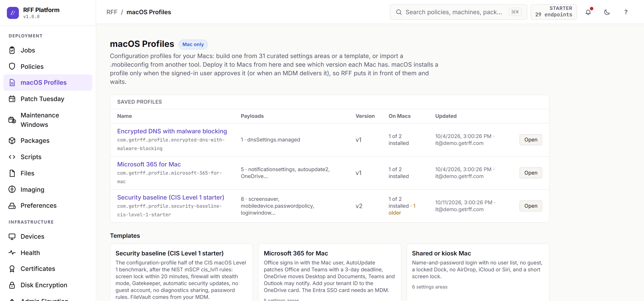Screen dimensions: 644x301
Task: Click the '1 · dnsSettings.managed' payload cell
Action: click(x=270, y=140)
